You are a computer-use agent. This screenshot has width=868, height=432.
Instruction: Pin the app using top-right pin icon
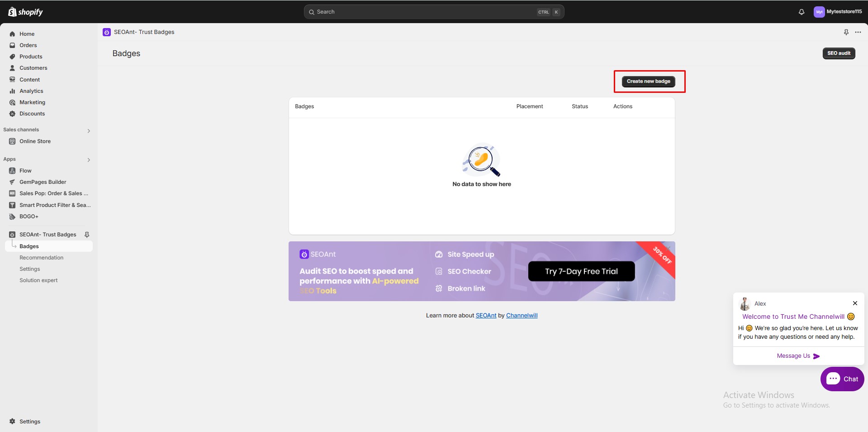tap(846, 32)
